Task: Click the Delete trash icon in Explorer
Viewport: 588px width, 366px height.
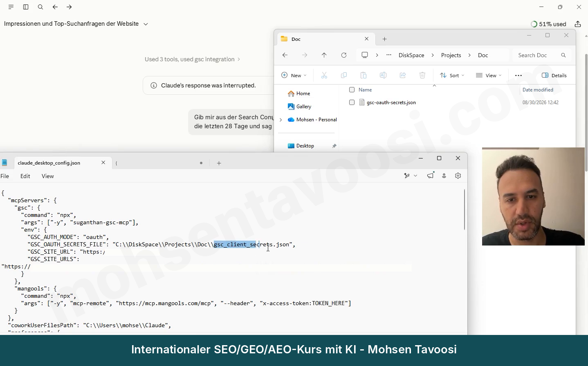Action: [x=422, y=75]
